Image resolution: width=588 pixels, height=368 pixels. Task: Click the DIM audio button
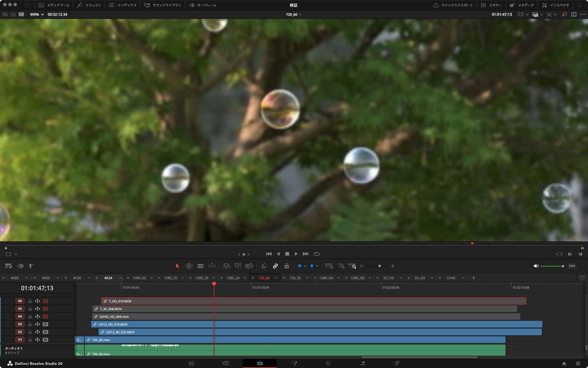571,266
